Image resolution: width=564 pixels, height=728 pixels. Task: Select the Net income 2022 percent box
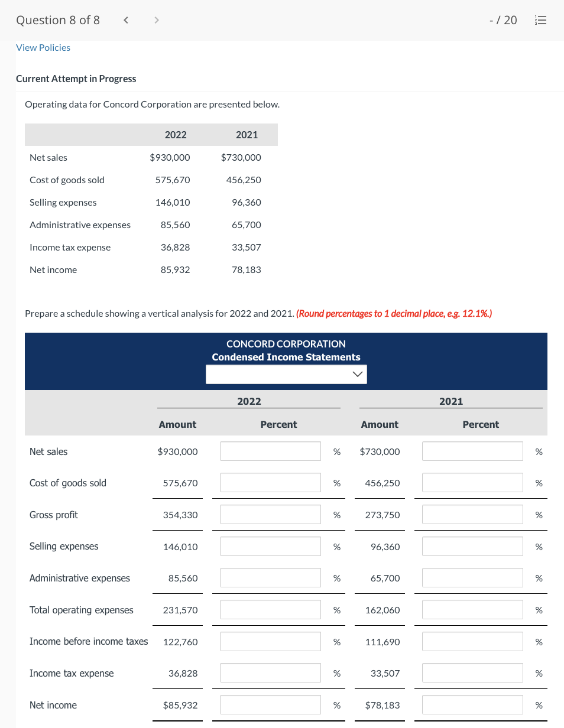(270, 704)
